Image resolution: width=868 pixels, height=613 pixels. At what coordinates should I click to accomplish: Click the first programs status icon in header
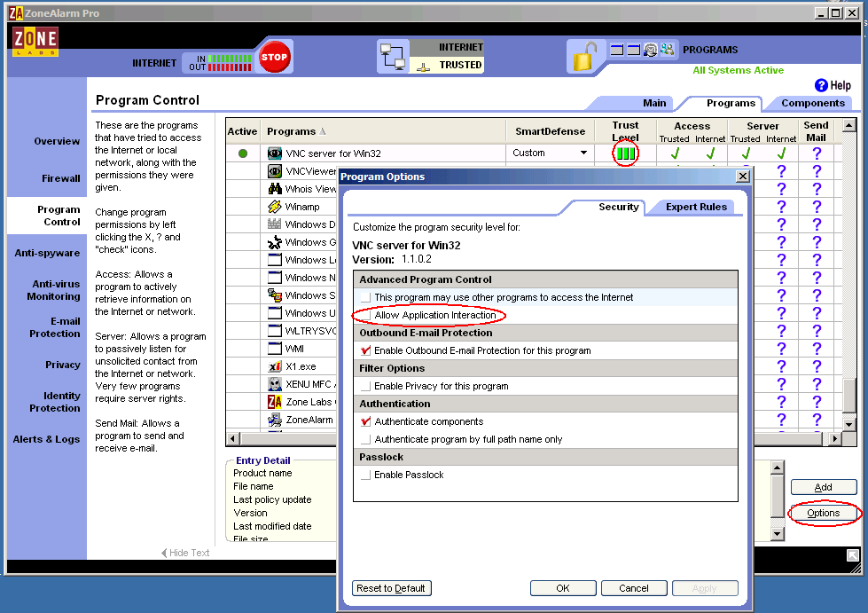(x=617, y=50)
